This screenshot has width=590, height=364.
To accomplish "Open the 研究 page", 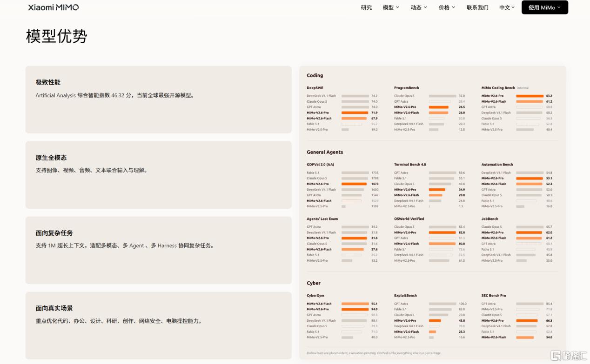I will click(366, 7).
